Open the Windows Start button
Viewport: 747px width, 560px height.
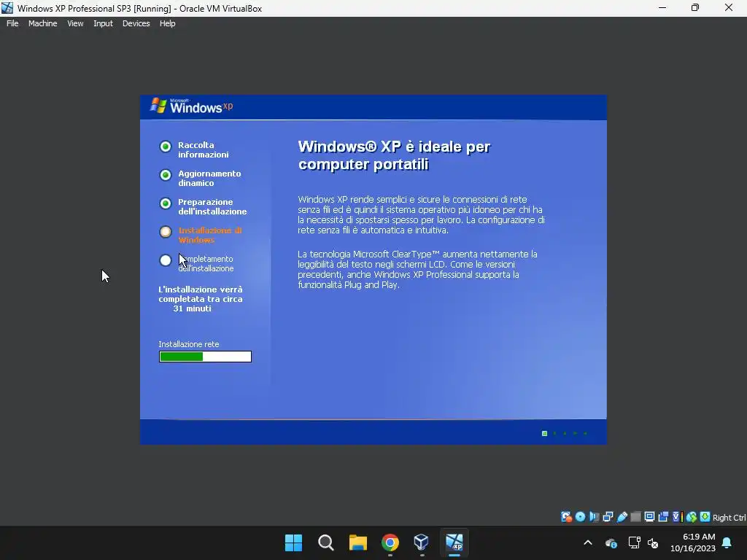point(293,542)
